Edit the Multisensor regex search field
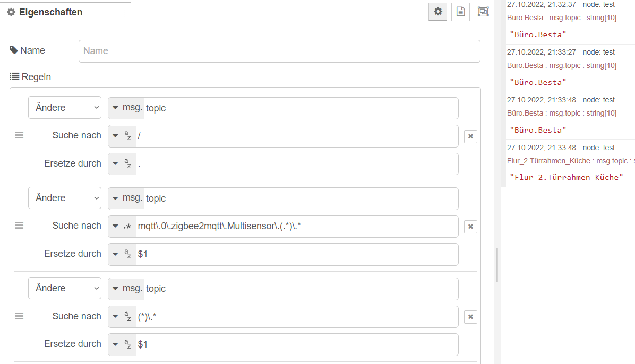 tap(295, 226)
